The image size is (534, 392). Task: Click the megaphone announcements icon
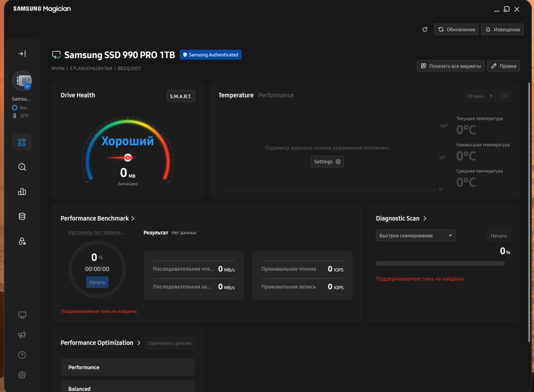[22, 335]
